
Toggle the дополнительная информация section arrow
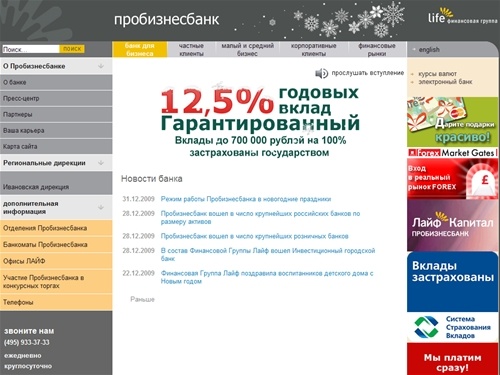101,207
